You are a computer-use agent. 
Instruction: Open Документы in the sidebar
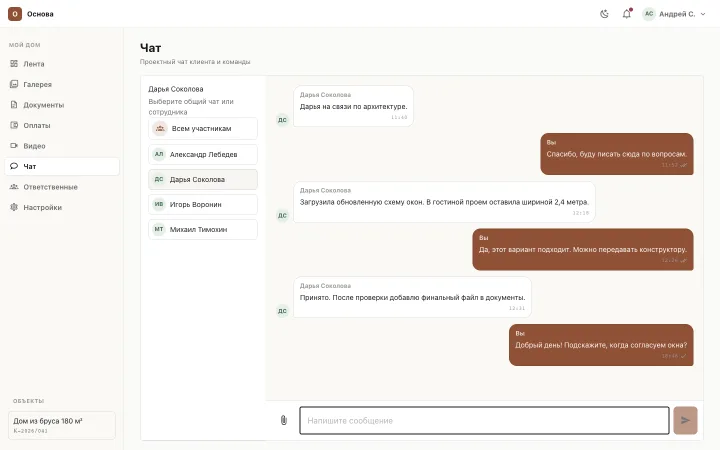pos(62,105)
